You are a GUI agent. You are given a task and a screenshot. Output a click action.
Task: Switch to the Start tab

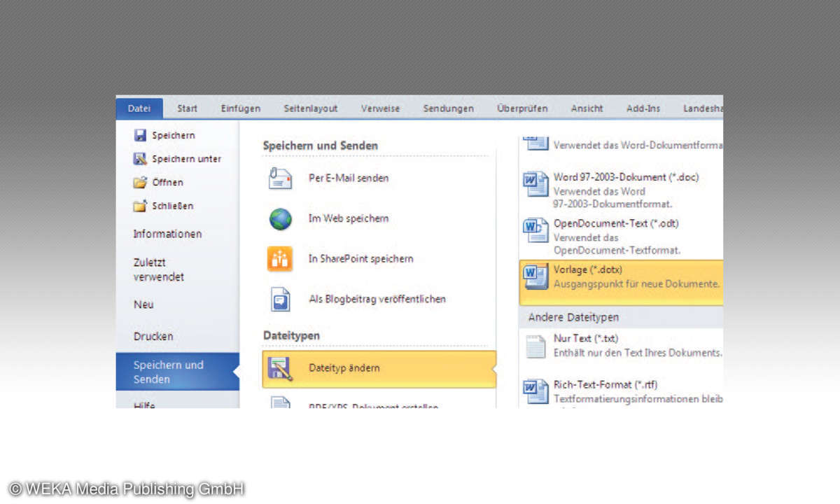[187, 108]
